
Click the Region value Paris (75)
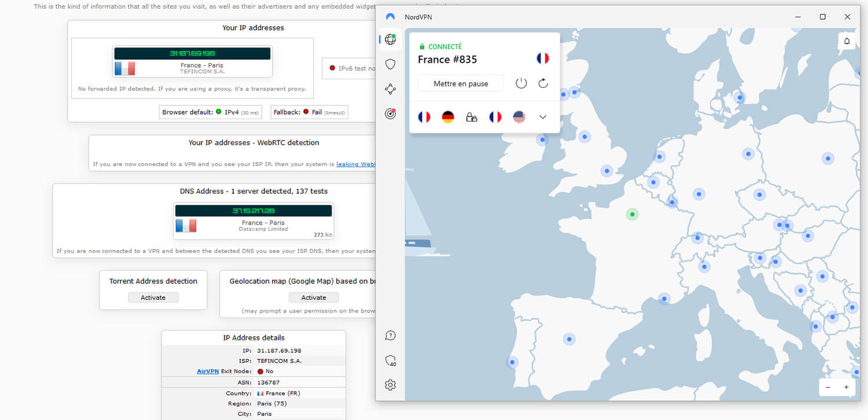(x=272, y=404)
